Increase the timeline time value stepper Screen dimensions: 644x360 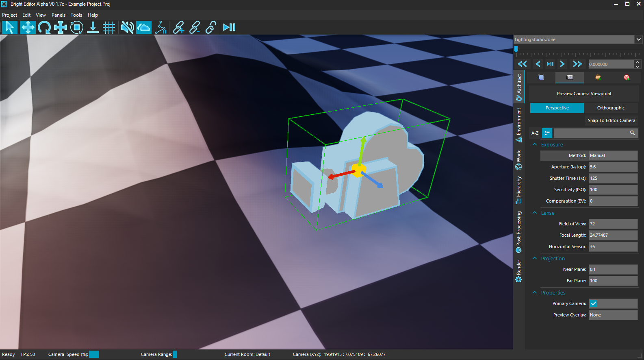637,62
